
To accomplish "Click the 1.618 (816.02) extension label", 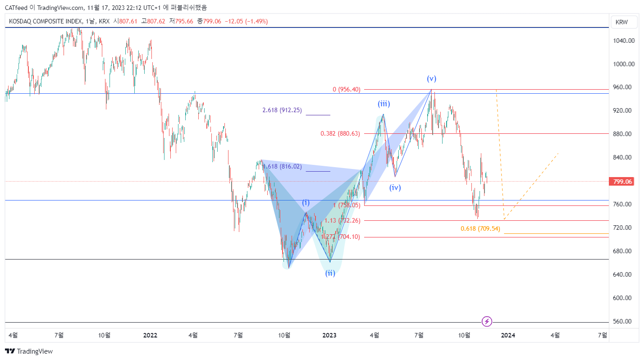I will [x=282, y=166].
